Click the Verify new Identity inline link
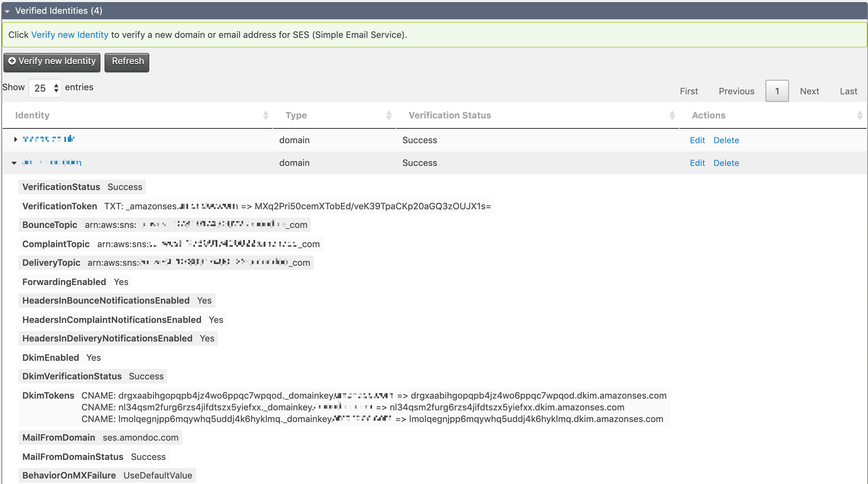Screen dimensions: 868x484 click(x=70, y=35)
